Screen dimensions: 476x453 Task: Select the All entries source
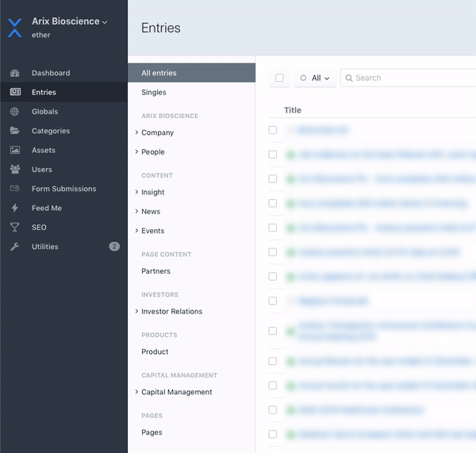191,73
